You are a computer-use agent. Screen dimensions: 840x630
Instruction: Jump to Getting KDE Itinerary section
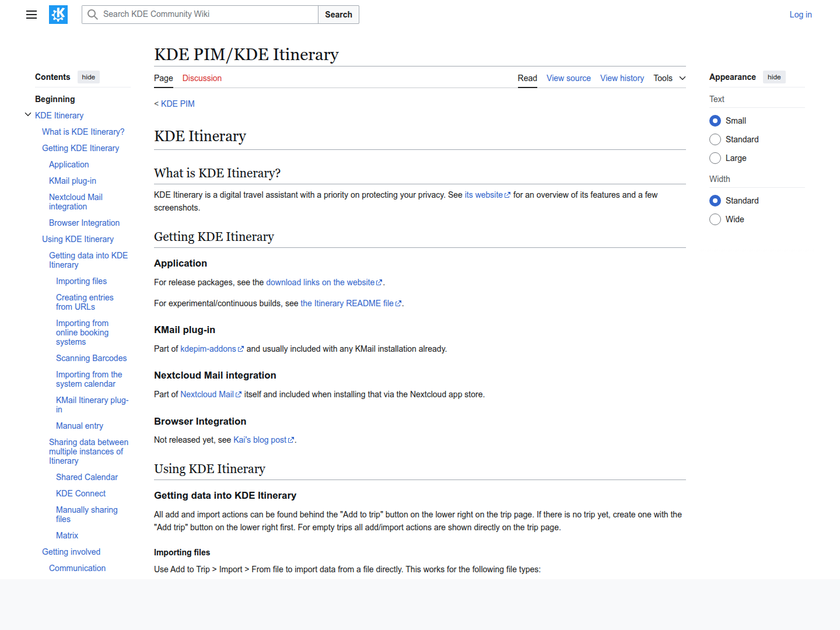[x=80, y=148]
